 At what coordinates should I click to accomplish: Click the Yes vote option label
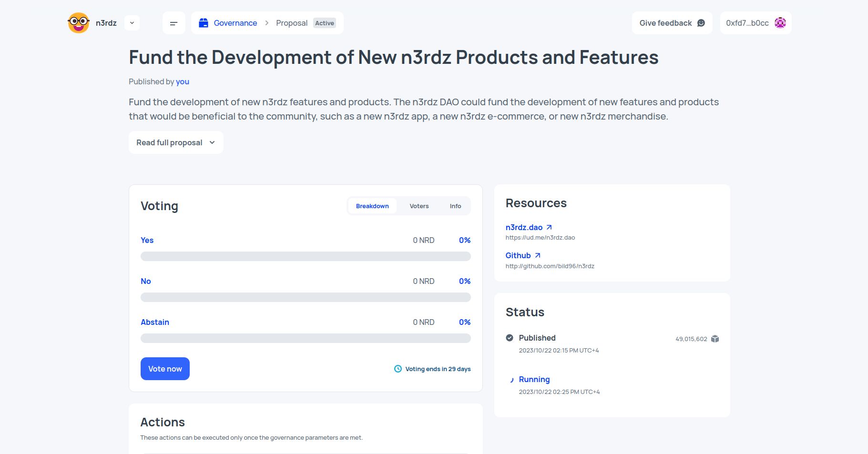pyautogui.click(x=147, y=240)
